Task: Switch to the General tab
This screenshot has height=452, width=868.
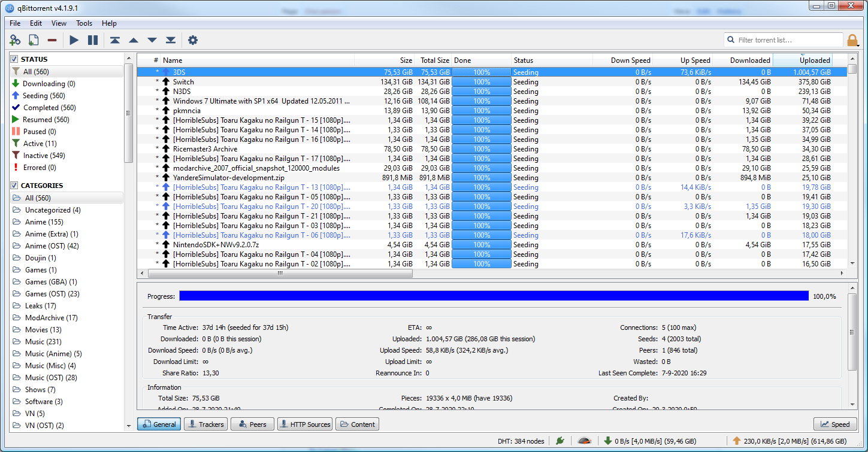Action: pyautogui.click(x=159, y=424)
